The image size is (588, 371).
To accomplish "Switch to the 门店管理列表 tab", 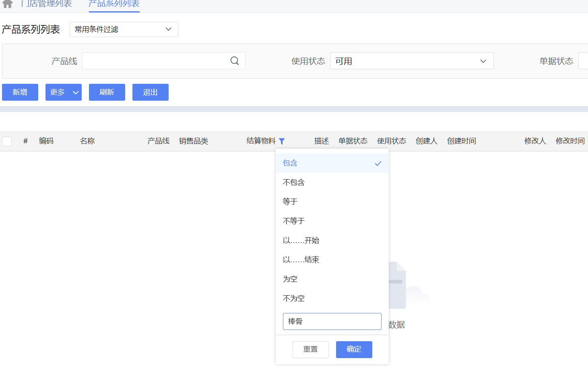I will tap(47, 4).
